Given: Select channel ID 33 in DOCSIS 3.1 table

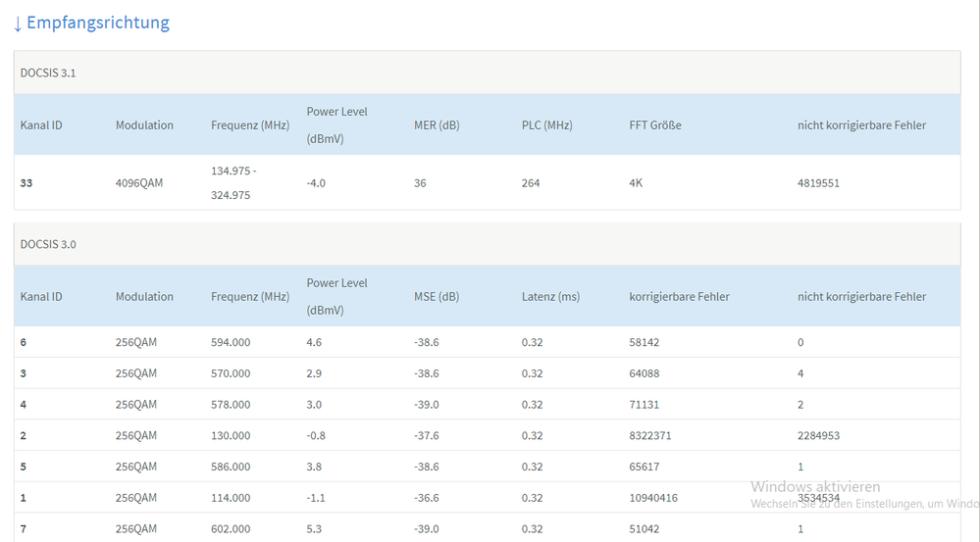Looking at the screenshot, I should (26, 182).
